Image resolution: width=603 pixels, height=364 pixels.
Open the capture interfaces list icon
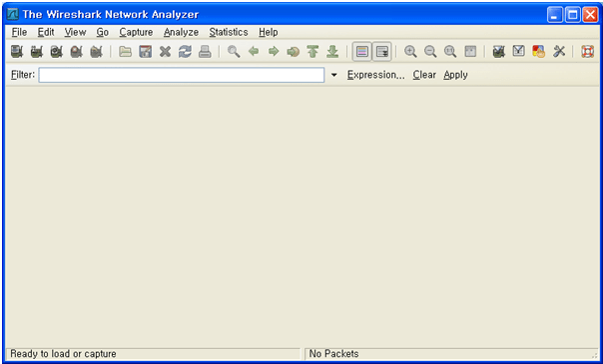tap(17, 52)
